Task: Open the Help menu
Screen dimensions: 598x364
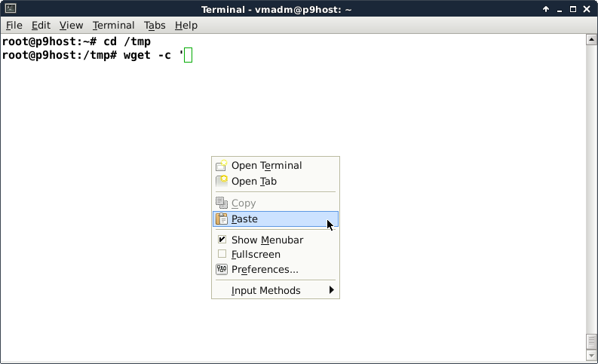Action: 186,25
